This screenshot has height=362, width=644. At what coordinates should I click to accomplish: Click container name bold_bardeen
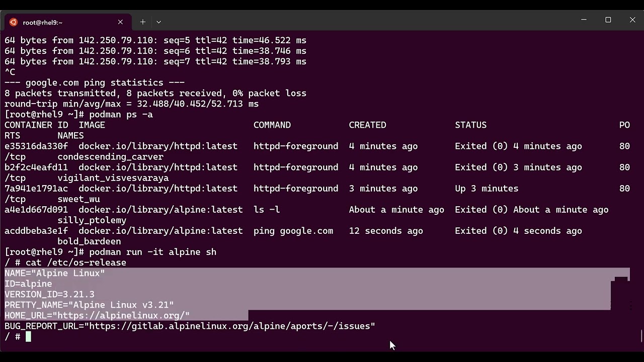click(x=89, y=241)
